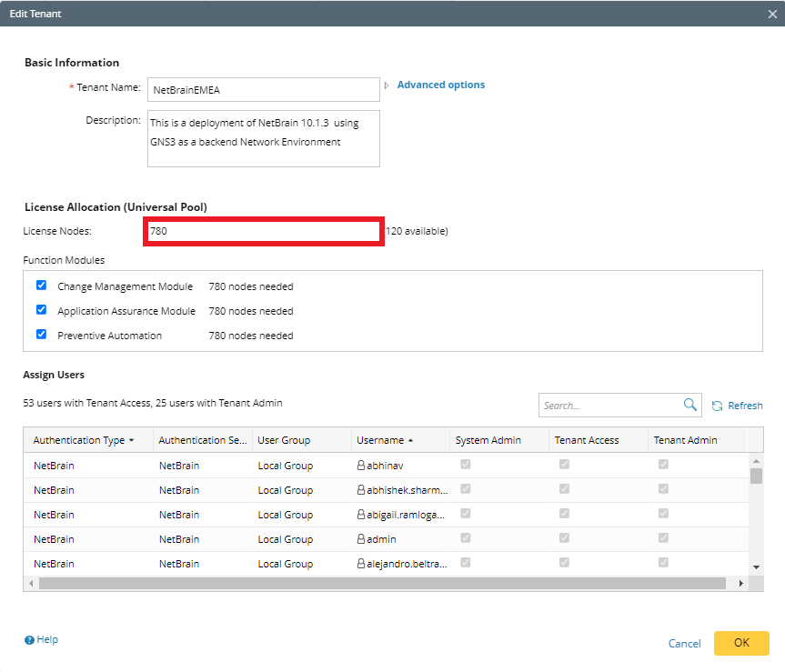Toggle Tenant Access checkbox for abhishek.sharm...
Viewport: 785px width, 672px height.
click(x=564, y=489)
